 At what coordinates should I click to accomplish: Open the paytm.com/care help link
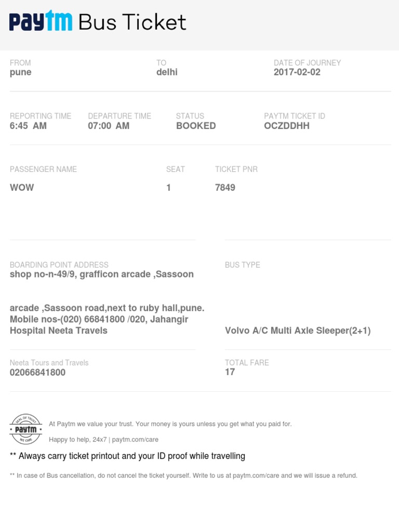coord(135,440)
